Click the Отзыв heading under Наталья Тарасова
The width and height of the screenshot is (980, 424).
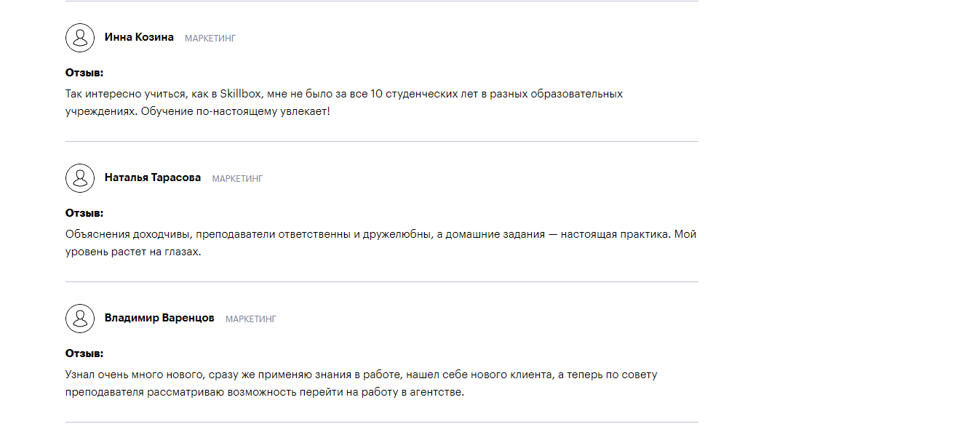click(84, 213)
